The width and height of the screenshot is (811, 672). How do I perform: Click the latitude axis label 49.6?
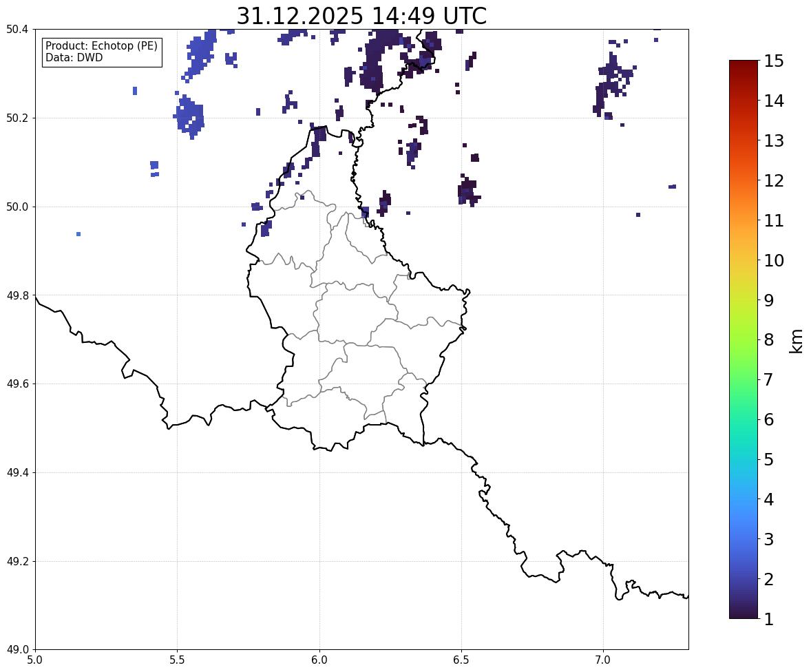point(17,384)
